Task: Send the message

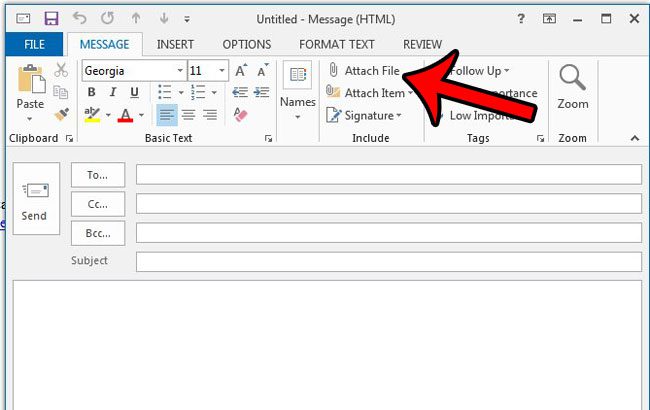Action: [36, 199]
